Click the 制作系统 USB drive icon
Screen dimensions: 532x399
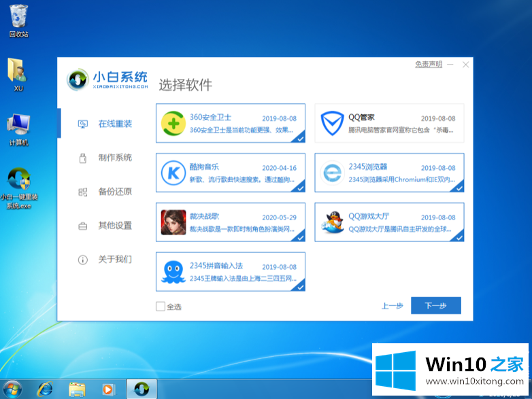click(83, 158)
